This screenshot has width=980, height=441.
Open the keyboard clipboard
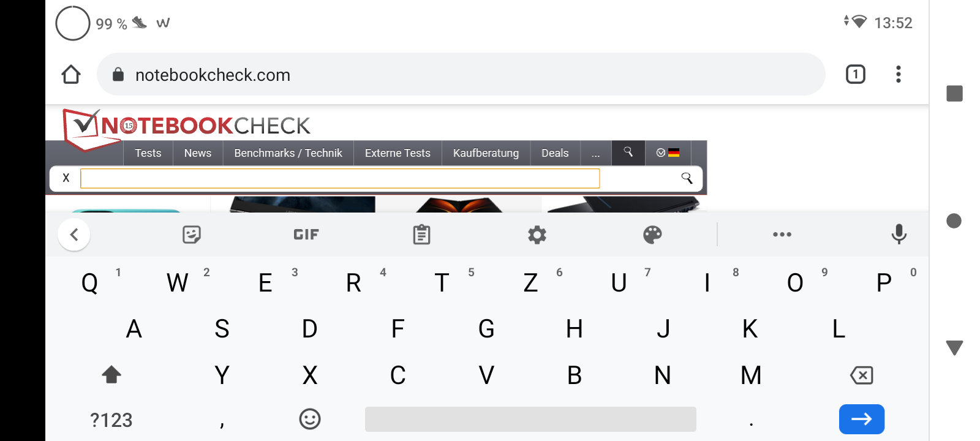(421, 235)
